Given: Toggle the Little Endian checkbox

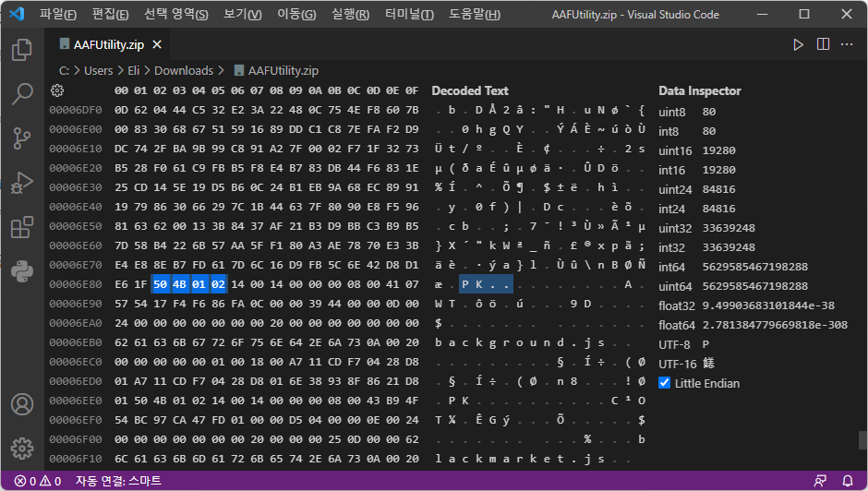Looking at the screenshot, I should (x=664, y=382).
